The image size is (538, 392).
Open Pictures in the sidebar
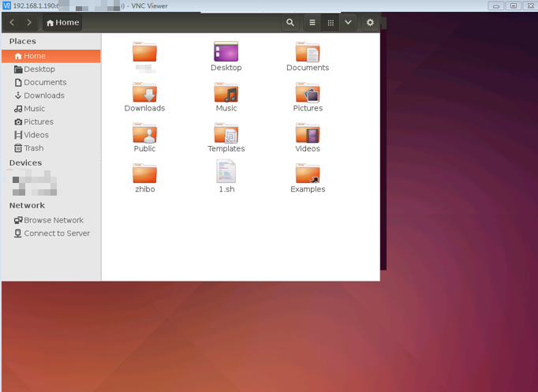pos(51,121)
